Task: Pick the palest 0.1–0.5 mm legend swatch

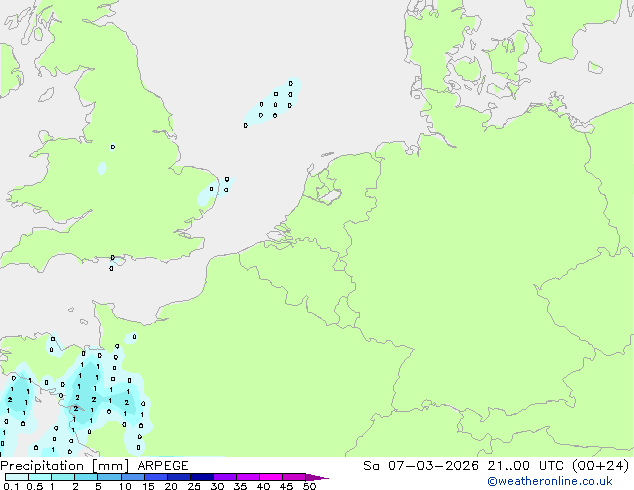Action: click(17, 477)
